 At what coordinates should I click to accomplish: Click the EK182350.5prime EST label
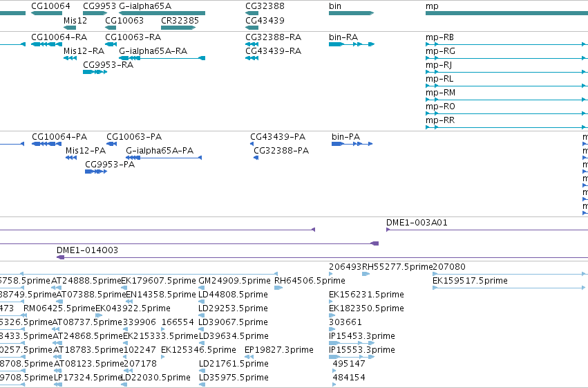point(366,308)
